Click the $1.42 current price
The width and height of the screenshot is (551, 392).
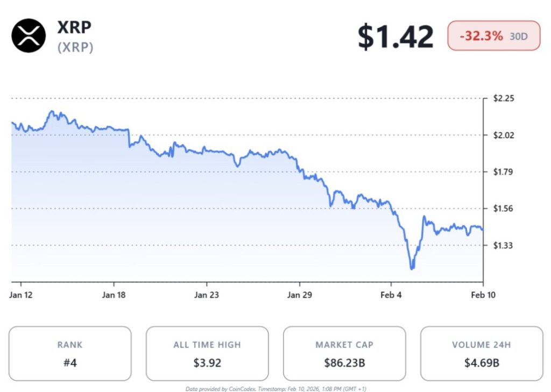(395, 37)
